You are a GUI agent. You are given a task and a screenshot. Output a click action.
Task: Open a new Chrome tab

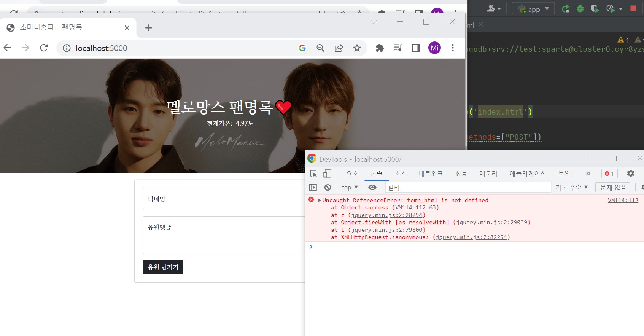tap(149, 28)
